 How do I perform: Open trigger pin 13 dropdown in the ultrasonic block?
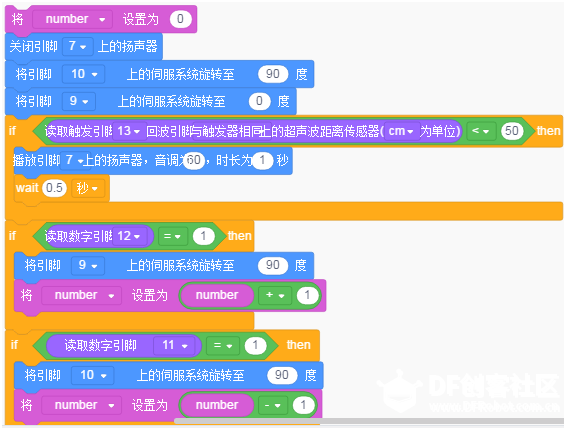129,131
